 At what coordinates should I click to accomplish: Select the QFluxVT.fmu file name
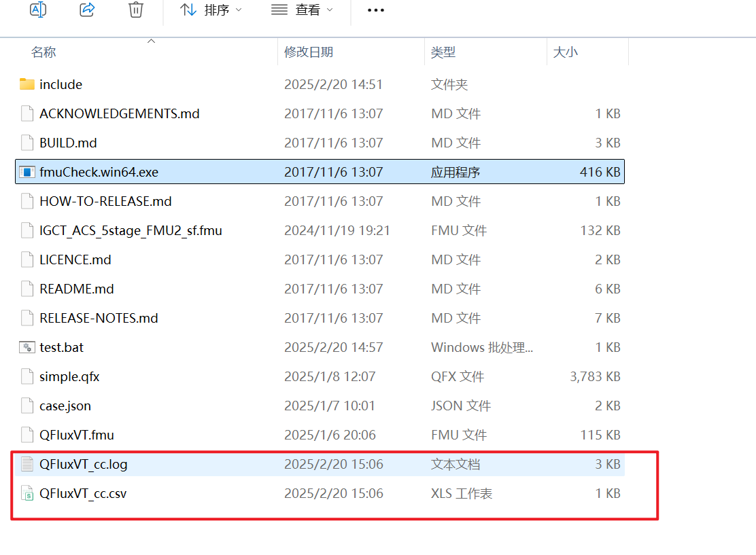coord(77,435)
